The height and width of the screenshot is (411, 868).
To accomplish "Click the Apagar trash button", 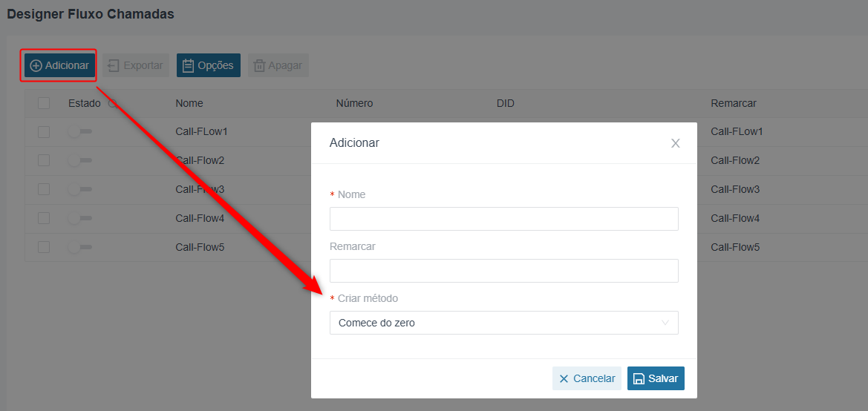I will tap(278, 65).
